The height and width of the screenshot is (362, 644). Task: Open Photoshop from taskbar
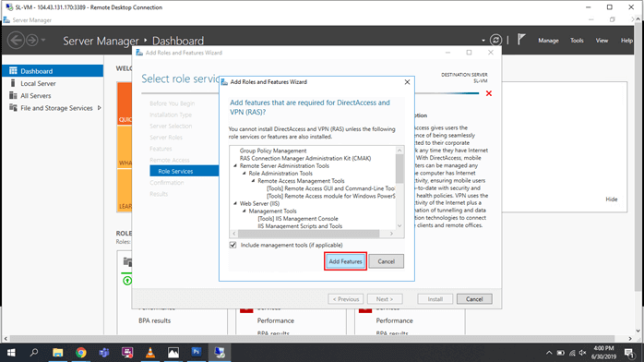pyautogui.click(x=197, y=352)
